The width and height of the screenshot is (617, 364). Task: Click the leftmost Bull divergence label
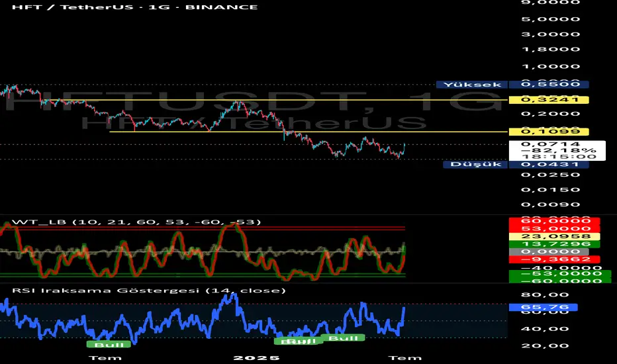pyautogui.click(x=109, y=345)
